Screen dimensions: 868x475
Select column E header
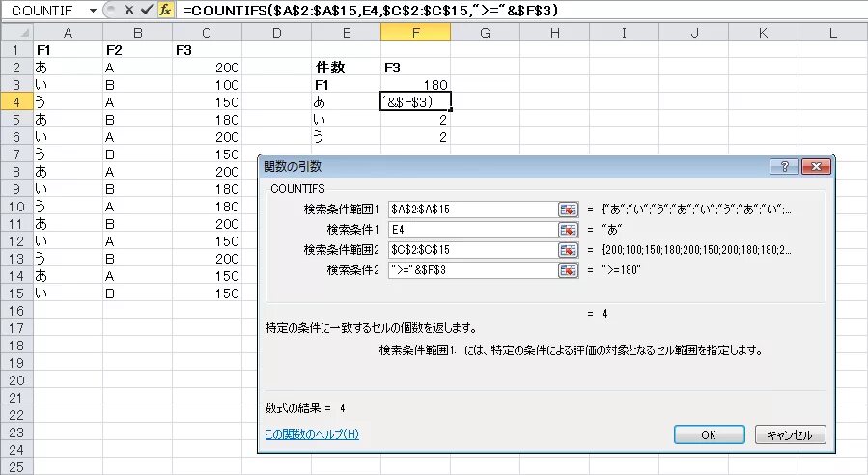[346, 33]
